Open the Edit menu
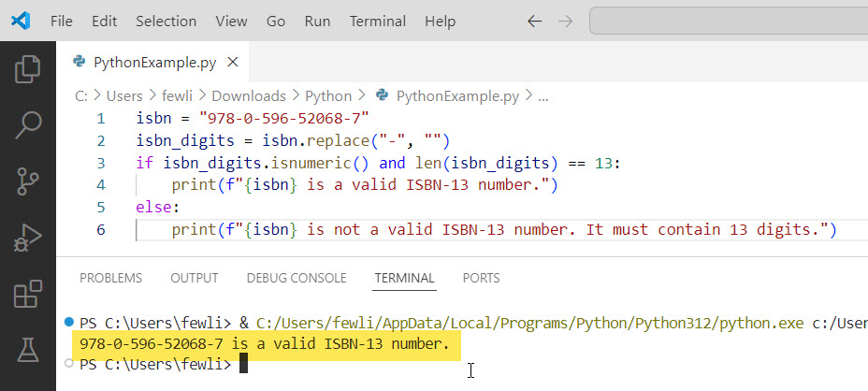Image resolution: width=868 pixels, height=391 pixels. point(104,21)
